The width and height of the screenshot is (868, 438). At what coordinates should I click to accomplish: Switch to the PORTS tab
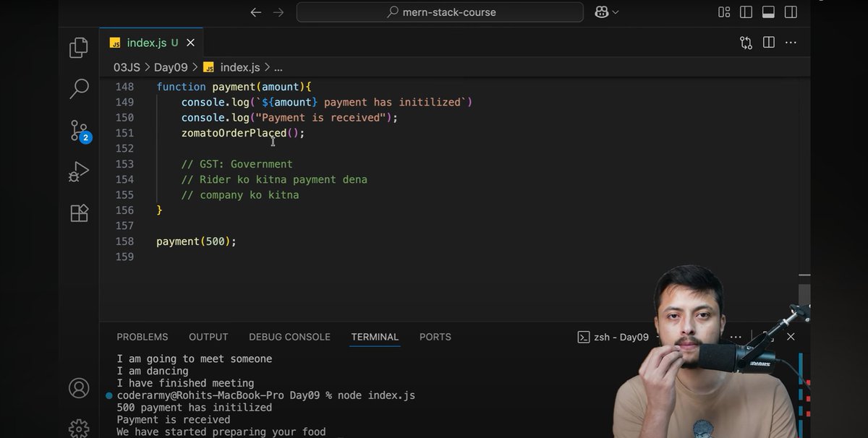pos(435,337)
